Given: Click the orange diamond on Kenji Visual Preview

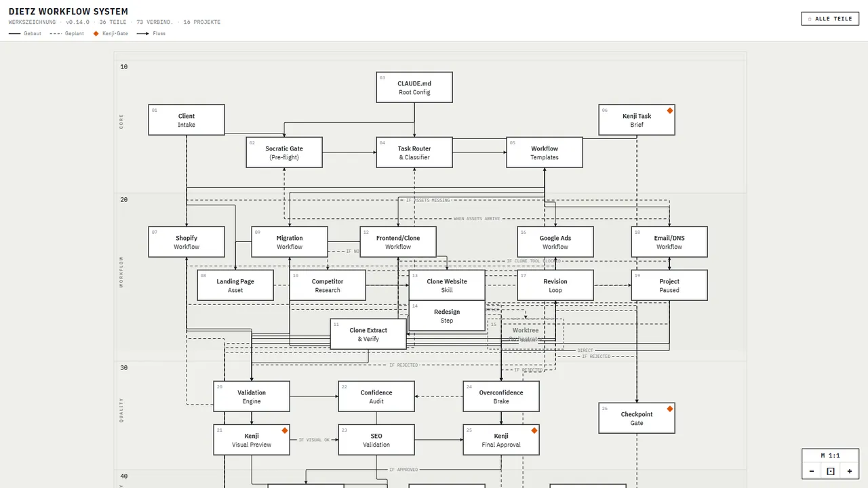Looking at the screenshot, I should (x=284, y=430).
